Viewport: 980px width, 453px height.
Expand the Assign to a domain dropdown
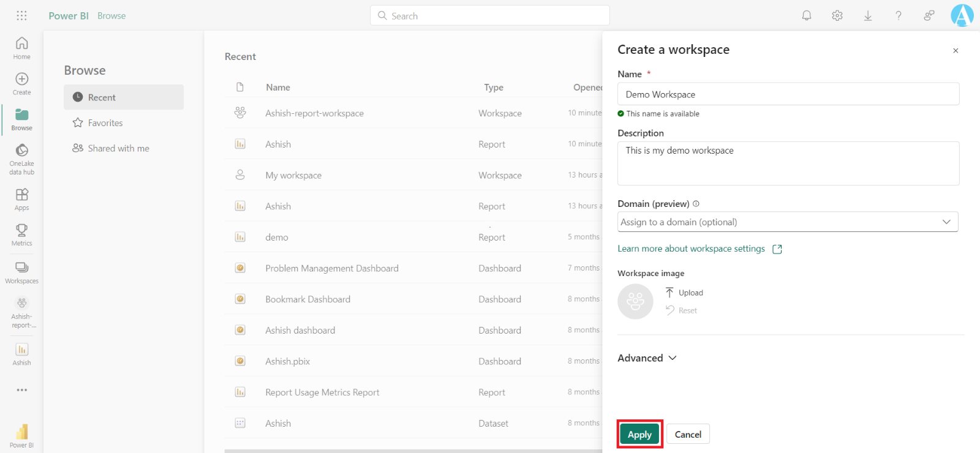(788, 222)
